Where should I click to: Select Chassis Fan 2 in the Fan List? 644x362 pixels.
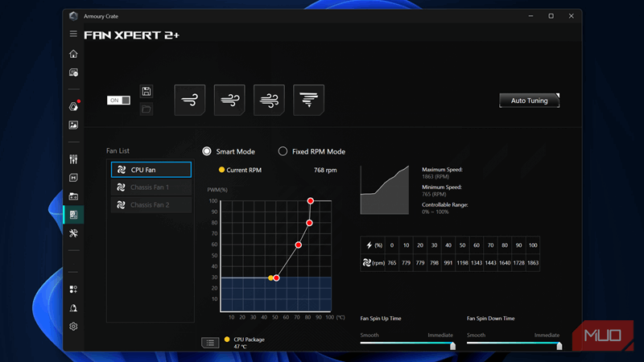coord(151,205)
